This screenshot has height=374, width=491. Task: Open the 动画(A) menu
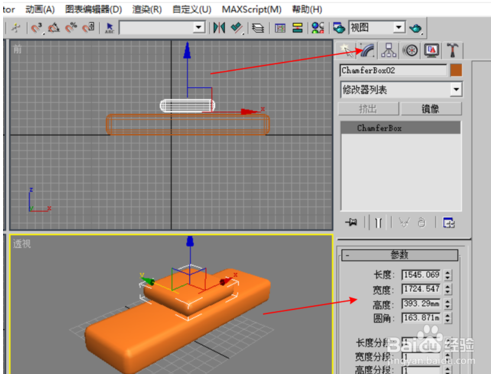tap(40, 9)
